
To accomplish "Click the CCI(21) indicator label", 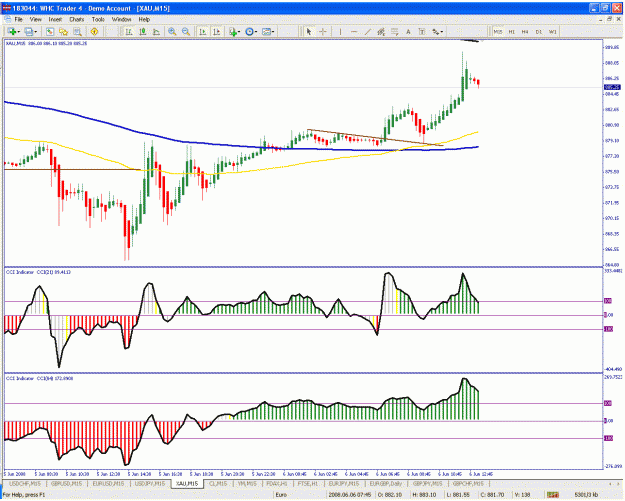I will pyautogui.click(x=38, y=272).
